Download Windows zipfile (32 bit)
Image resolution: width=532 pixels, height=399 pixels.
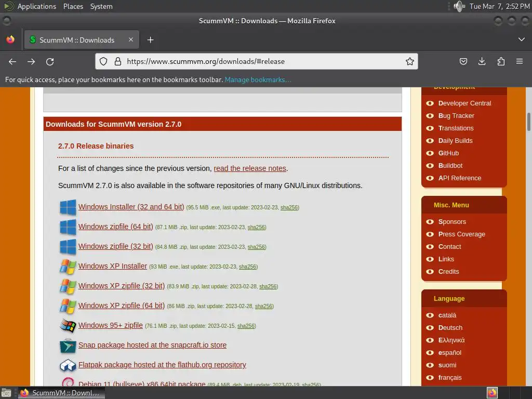click(116, 246)
